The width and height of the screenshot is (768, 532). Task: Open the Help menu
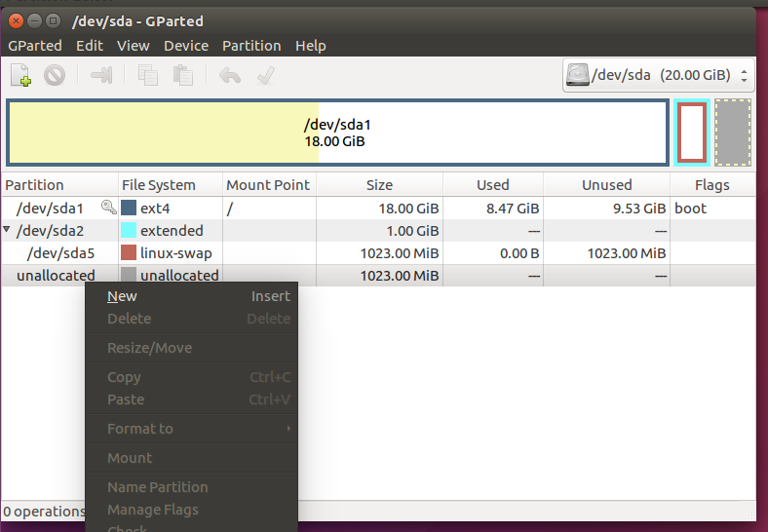311,46
